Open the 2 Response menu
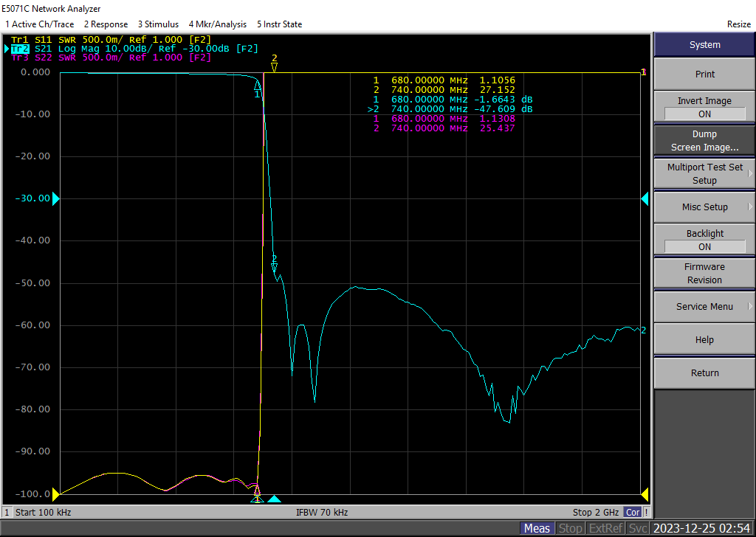This screenshot has height=537, width=756. point(106,24)
